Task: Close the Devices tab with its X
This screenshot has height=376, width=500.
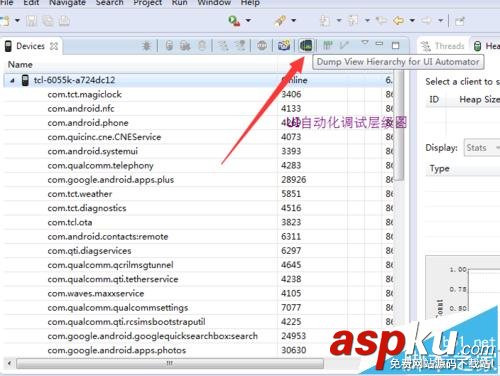Action: [x=54, y=46]
